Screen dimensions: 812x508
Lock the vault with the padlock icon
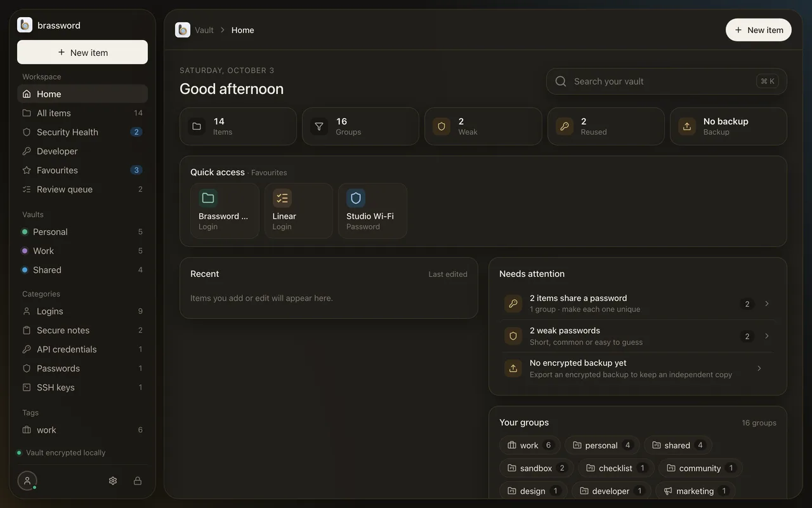(138, 481)
